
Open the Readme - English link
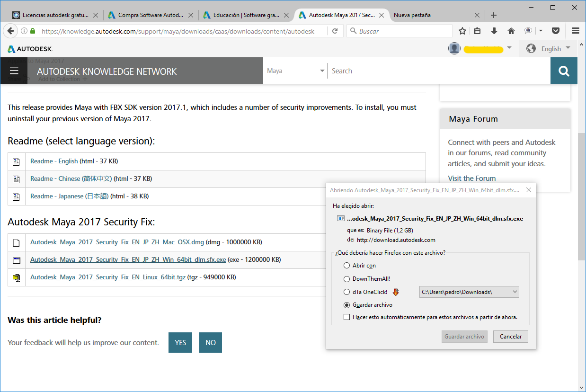click(54, 161)
